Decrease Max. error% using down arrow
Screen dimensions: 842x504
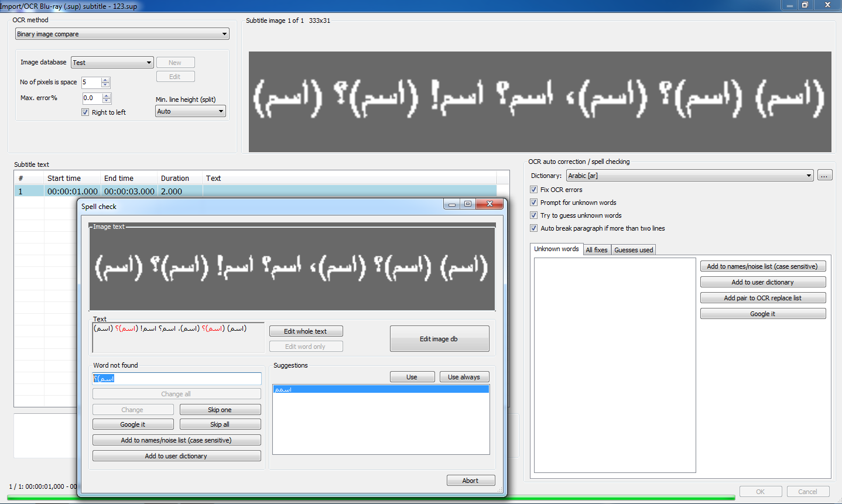coord(106,101)
